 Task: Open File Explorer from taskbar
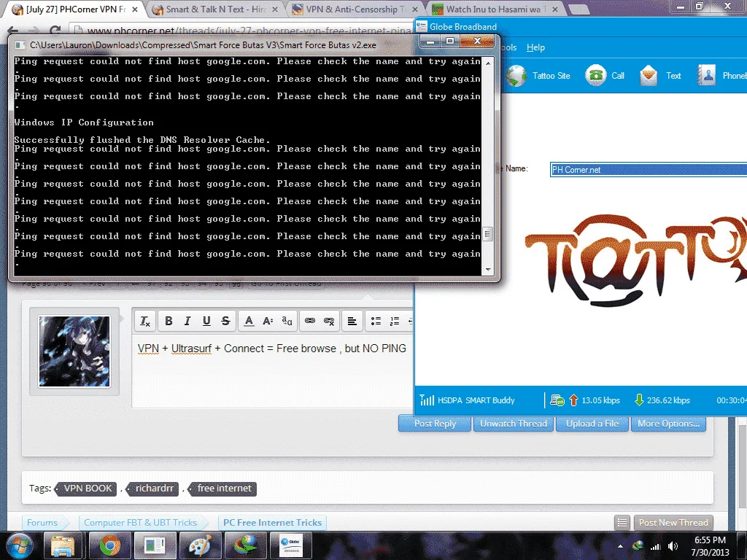(x=62, y=545)
